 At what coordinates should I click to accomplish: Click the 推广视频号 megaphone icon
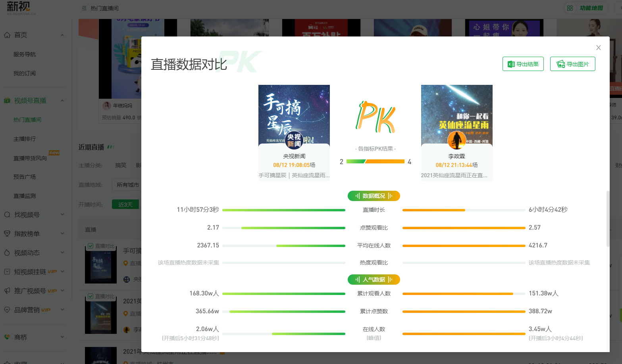[x=7, y=291]
